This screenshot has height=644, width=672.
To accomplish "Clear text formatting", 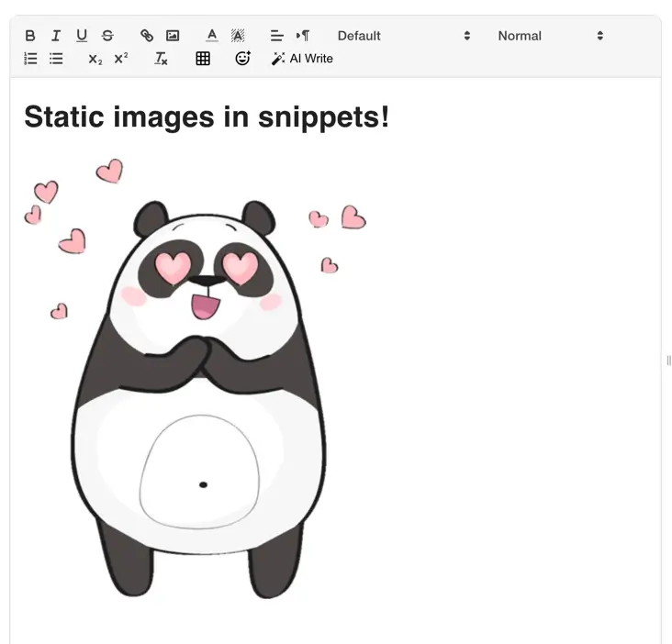I will pyautogui.click(x=162, y=59).
